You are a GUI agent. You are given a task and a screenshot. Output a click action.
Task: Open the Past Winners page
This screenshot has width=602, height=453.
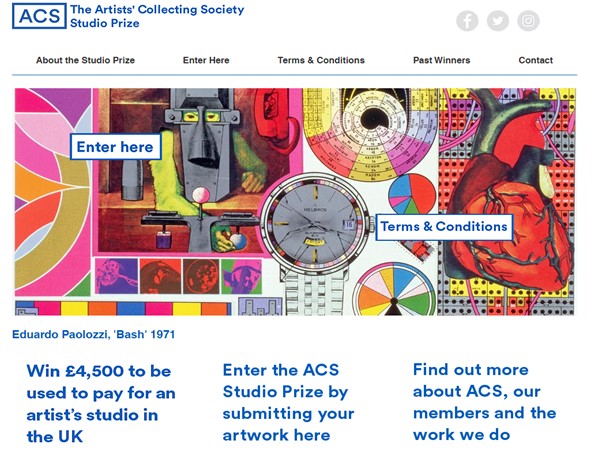pos(441,60)
